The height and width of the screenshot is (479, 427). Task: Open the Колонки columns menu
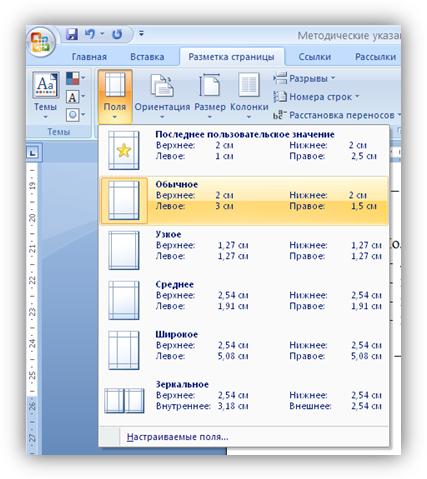[249, 96]
